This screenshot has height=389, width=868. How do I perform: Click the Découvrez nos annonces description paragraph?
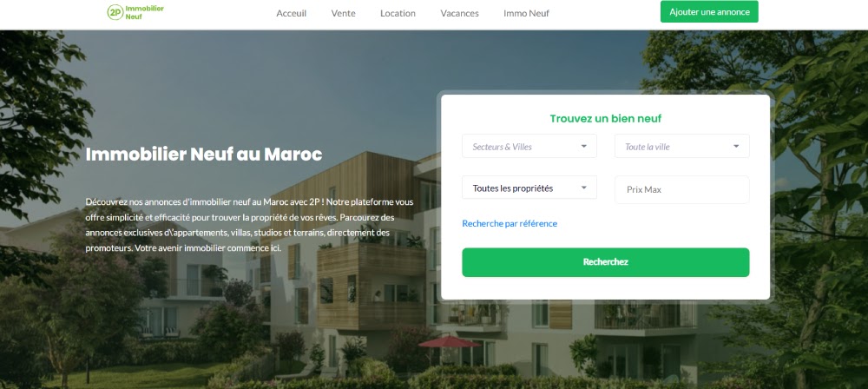coord(249,225)
